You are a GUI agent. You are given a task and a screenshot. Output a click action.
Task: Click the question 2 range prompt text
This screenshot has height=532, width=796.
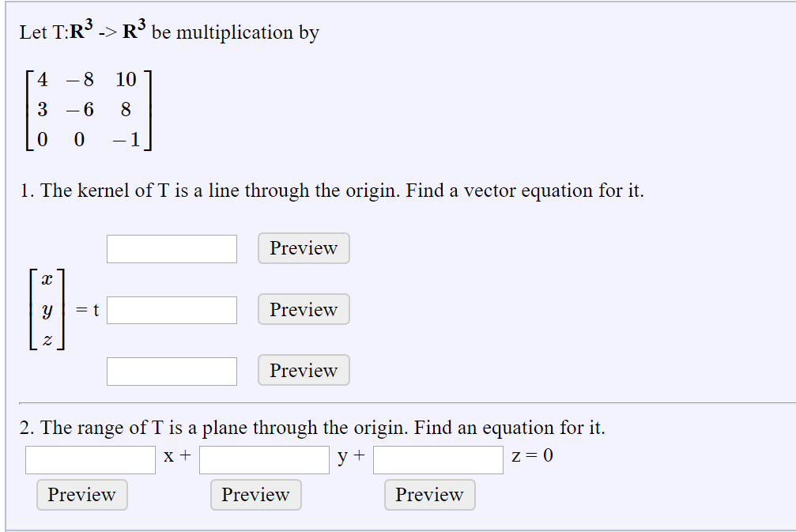tap(316, 428)
